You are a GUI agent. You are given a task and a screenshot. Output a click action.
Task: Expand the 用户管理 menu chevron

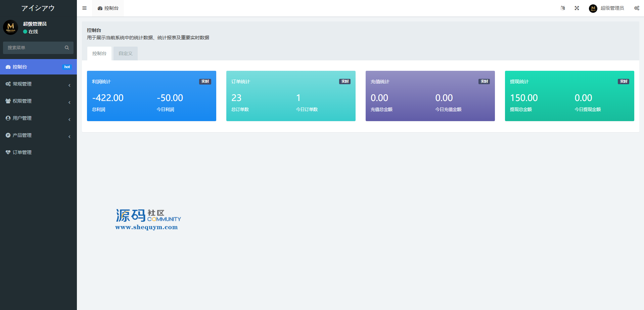pyautogui.click(x=70, y=119)
